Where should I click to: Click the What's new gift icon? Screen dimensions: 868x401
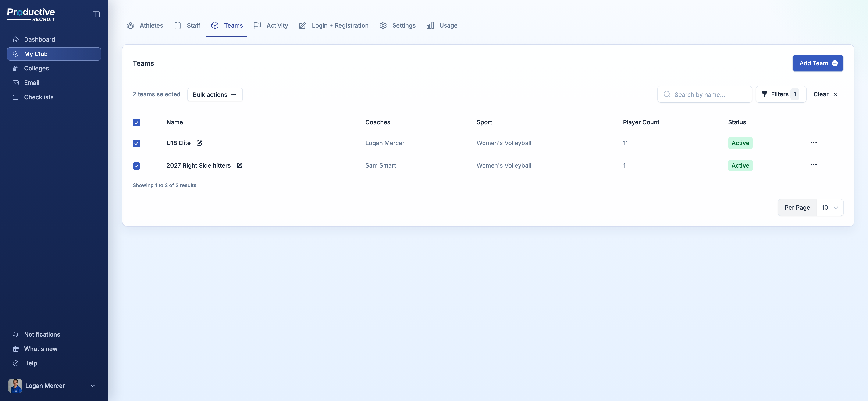pos(15,349)
